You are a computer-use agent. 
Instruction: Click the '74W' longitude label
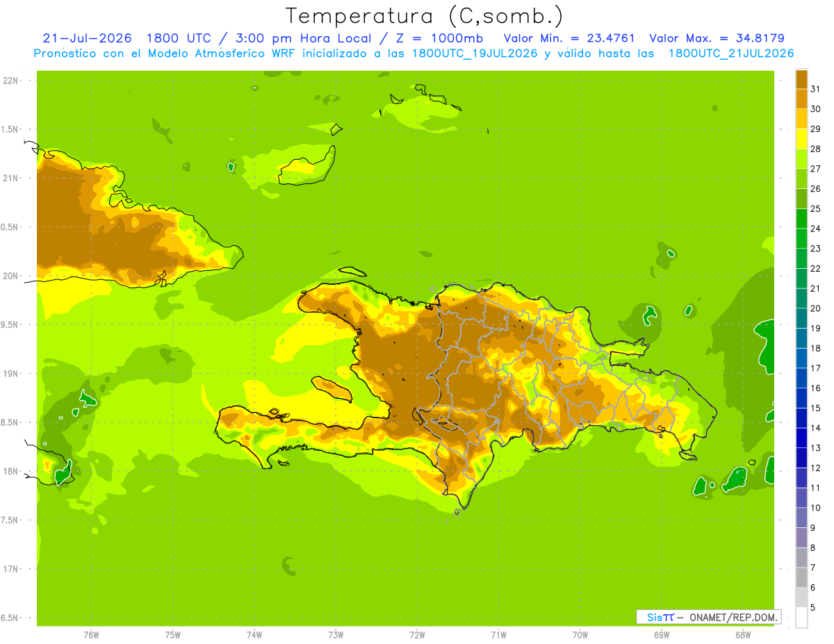pos(254,634)
